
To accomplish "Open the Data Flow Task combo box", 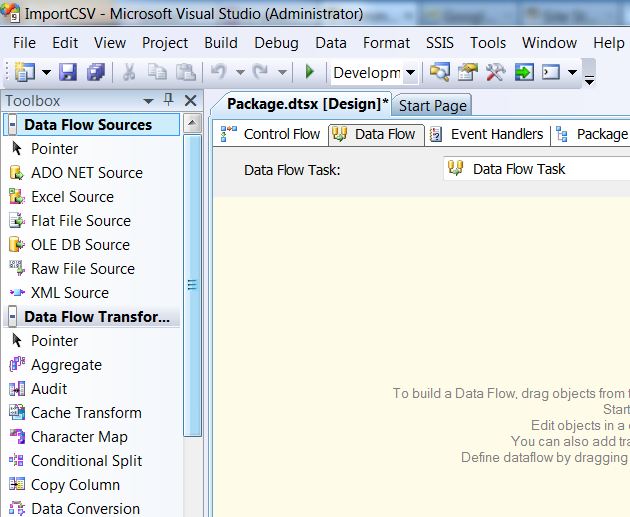I will pyautogui.click(x=537, y=169).
